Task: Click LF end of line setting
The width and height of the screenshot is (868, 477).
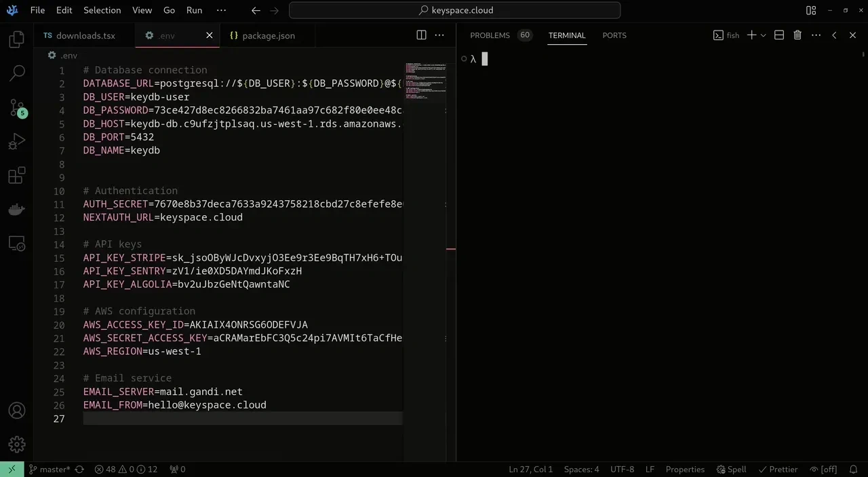Action: tap(650, 470)
